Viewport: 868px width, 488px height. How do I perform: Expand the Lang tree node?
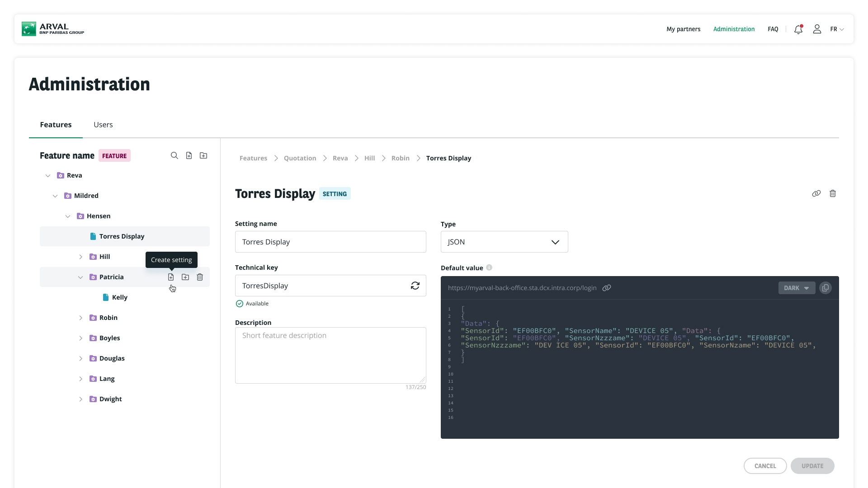(80, 379)
